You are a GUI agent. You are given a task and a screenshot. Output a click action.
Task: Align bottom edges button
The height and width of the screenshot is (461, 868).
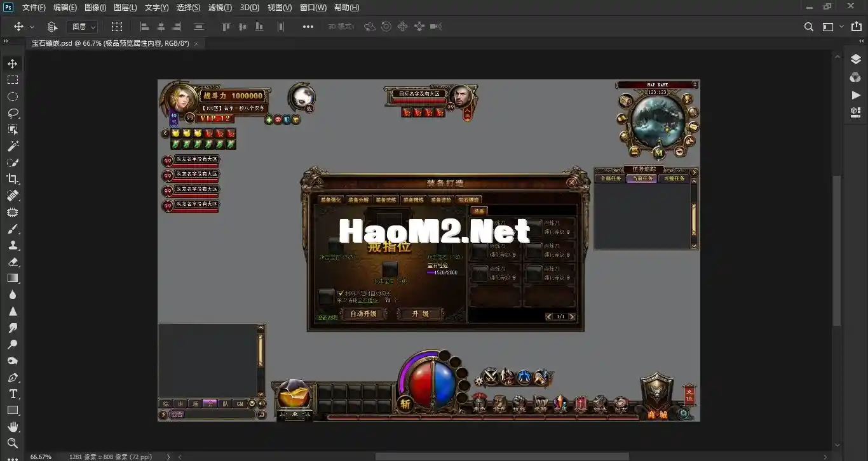click(259, 27)
